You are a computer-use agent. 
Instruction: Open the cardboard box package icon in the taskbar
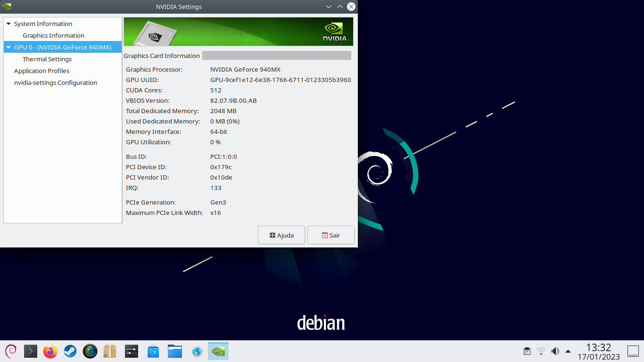110,351
